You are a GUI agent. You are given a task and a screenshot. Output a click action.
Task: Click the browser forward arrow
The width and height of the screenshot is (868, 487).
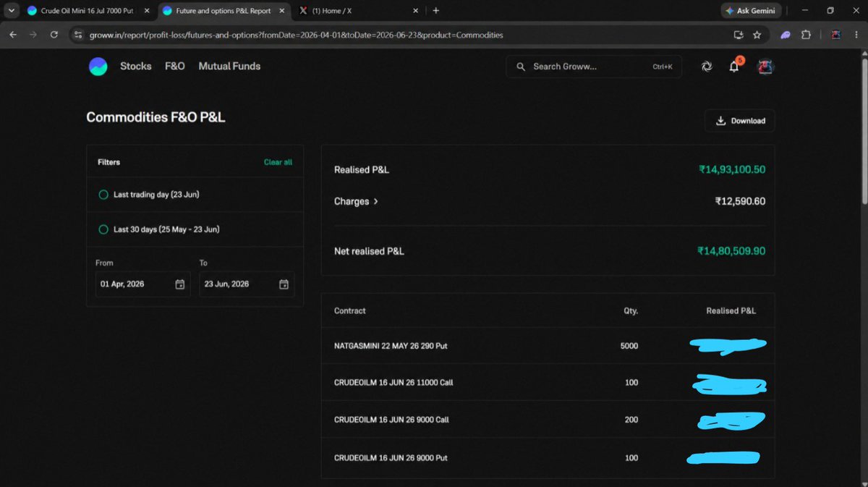tap(34, 35)
